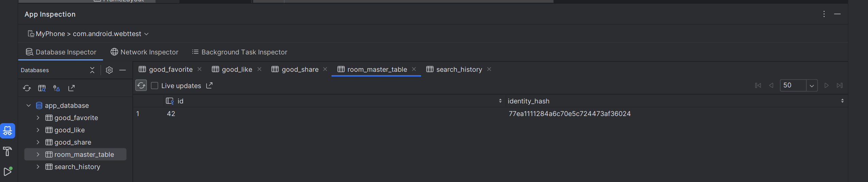This screenshot has height=182, width=868.
Task: Export databases using the export icon
Action: 71,88
